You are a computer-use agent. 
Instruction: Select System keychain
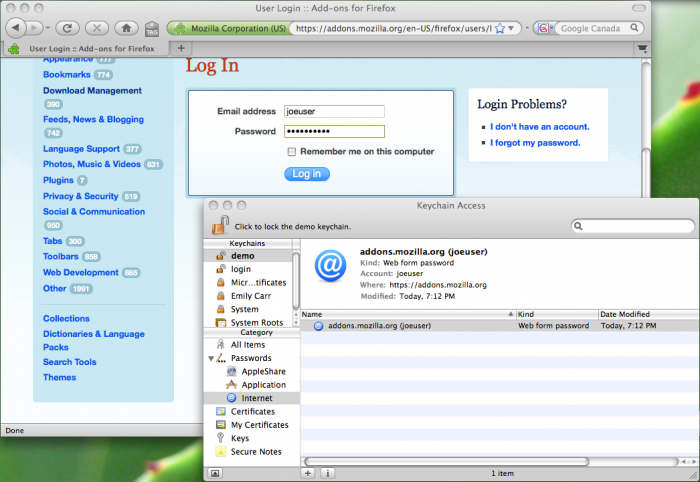click(x=248, y=309)
